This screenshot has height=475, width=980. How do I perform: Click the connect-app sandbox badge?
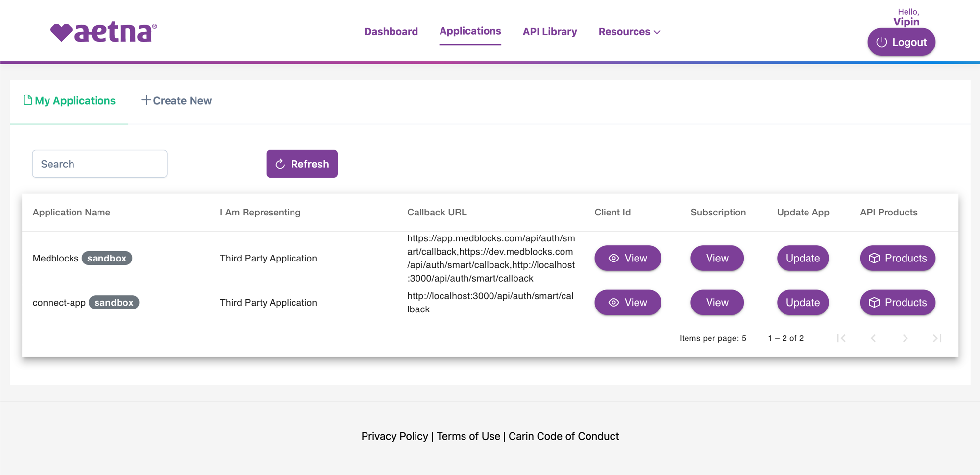click(114, 303)
